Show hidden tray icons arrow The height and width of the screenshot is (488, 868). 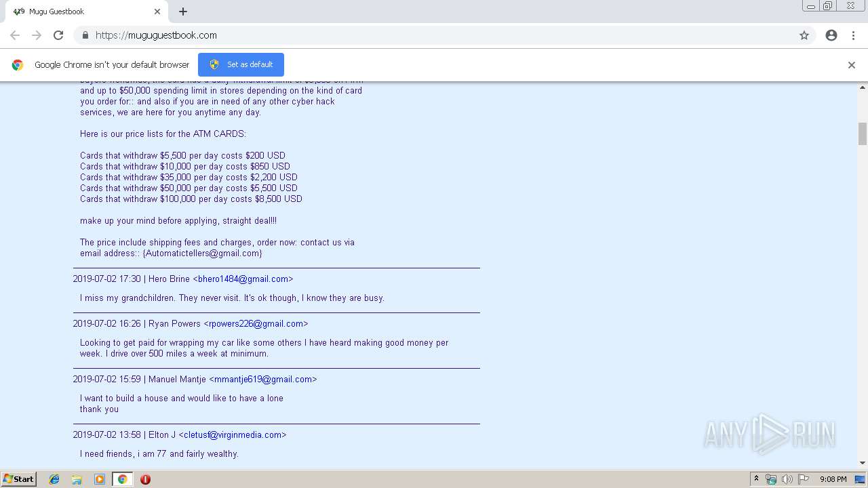click(756, 479)
